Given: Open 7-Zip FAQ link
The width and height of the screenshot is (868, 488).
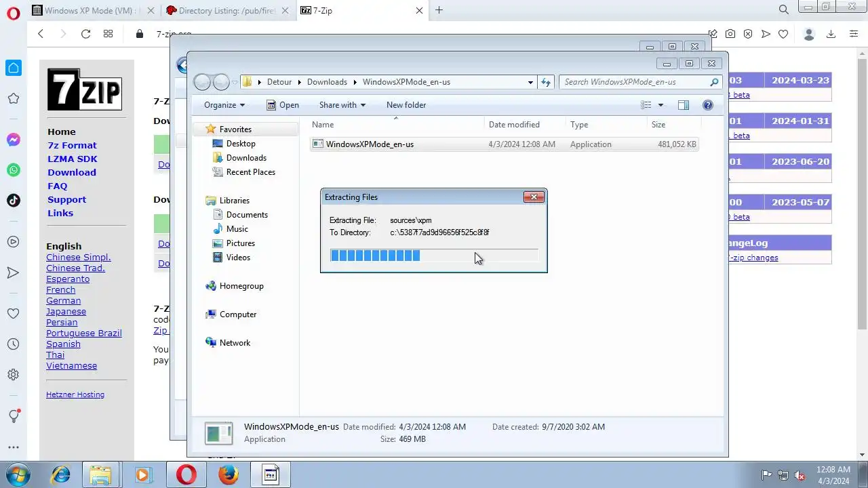Looking at the screenshot, I should point(58,186).
